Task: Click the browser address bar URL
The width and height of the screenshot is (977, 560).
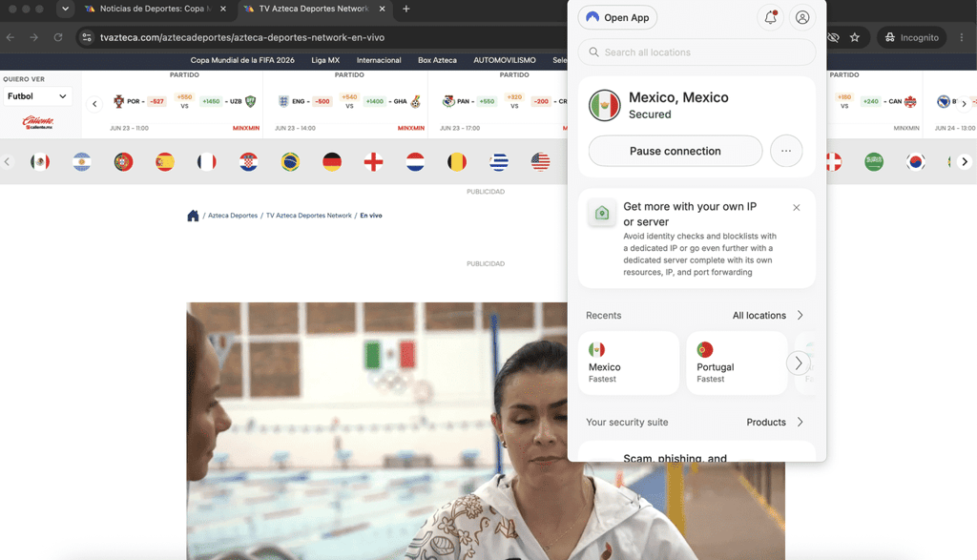Action: [x=242, y=37]
